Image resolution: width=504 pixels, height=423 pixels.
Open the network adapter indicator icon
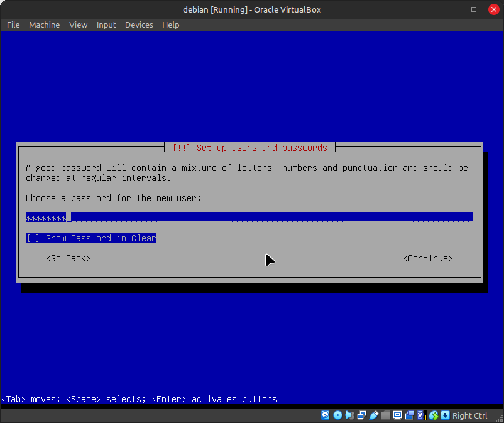(362, 415)
